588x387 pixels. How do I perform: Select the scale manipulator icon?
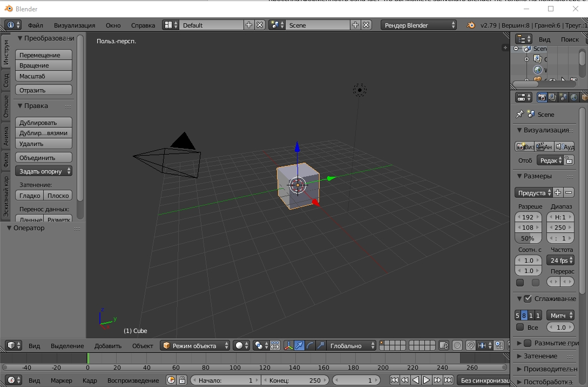click(x=321, y=346)
